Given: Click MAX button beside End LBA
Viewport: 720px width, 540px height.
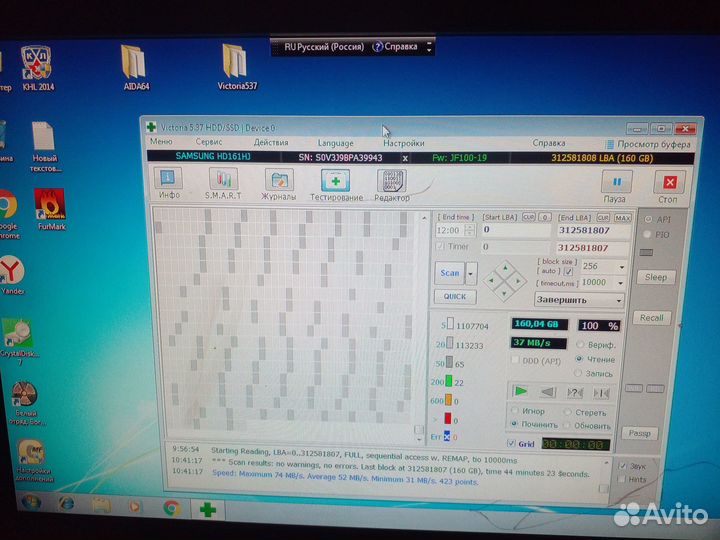Looking at the screenshot, I should [623, 218].
